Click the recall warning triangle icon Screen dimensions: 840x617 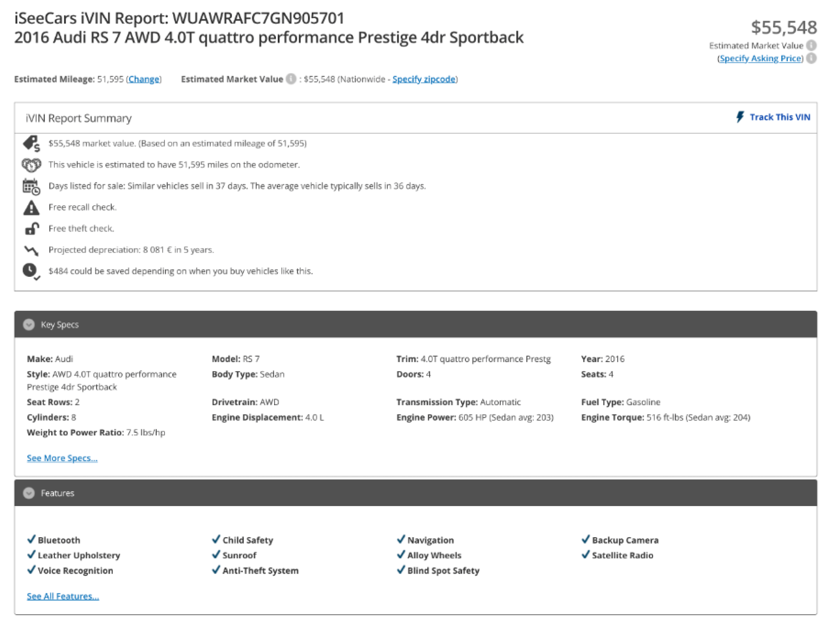pos(31,207)
